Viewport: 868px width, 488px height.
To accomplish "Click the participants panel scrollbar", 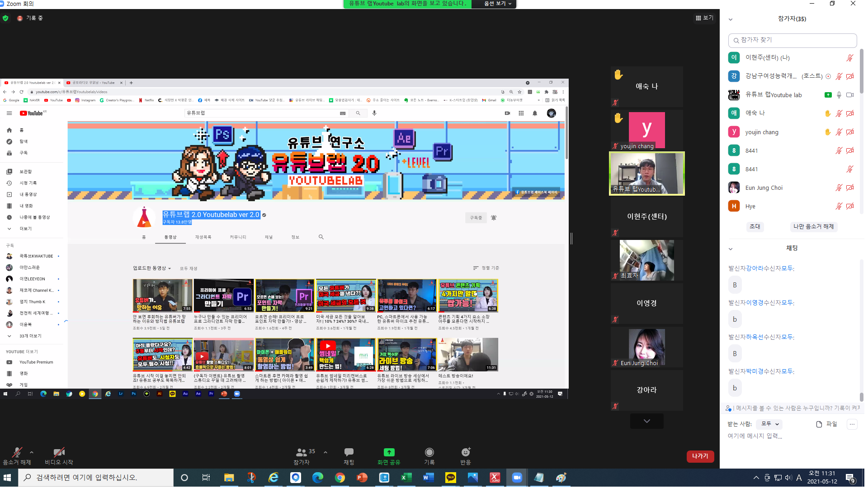I will [862, 72].
